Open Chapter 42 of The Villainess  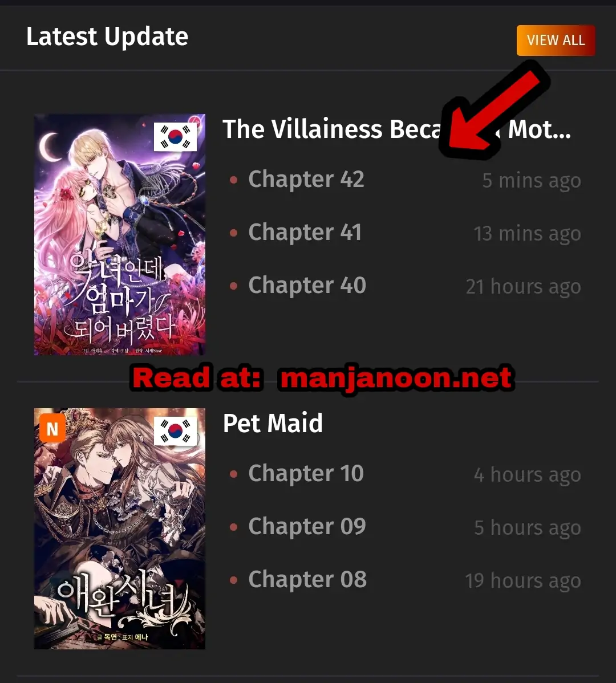coord(306,179)
